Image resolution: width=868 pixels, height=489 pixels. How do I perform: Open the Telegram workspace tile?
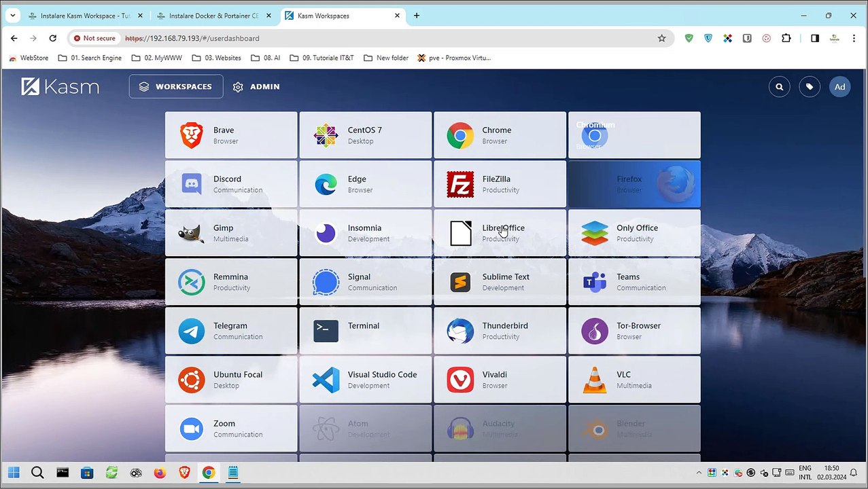click(x=231, y=331)
